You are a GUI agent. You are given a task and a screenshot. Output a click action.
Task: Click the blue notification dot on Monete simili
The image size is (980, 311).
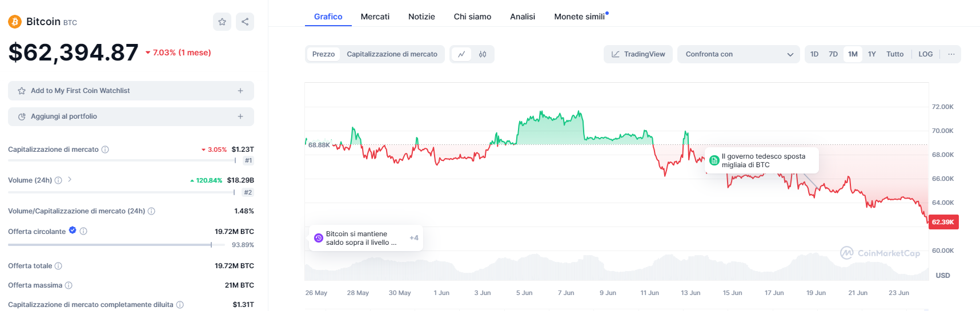tap(607, 13)
